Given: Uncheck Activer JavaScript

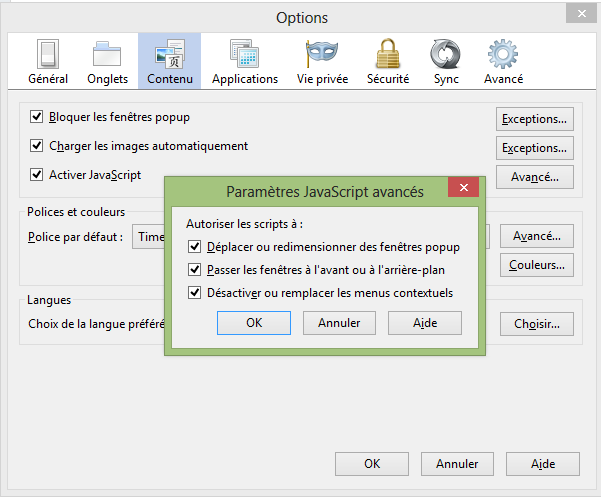Looking at the screenshot, I should (36, 175).
